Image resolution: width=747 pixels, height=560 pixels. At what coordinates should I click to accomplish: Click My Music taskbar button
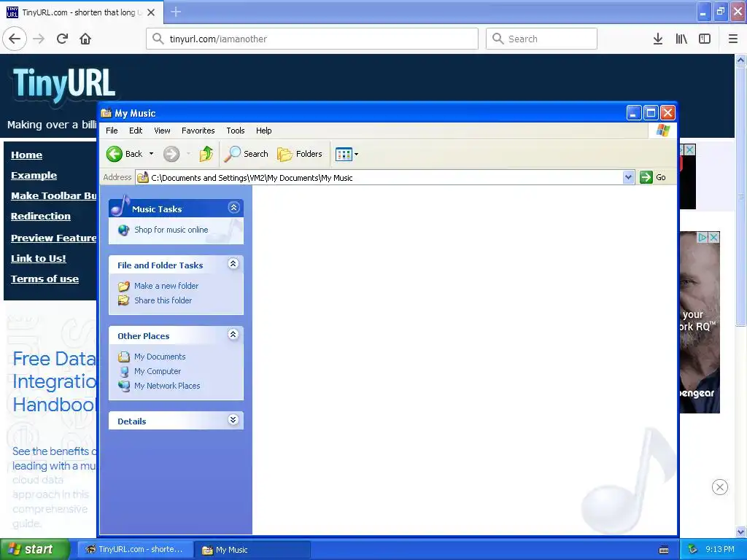click(x=253, y=550)
